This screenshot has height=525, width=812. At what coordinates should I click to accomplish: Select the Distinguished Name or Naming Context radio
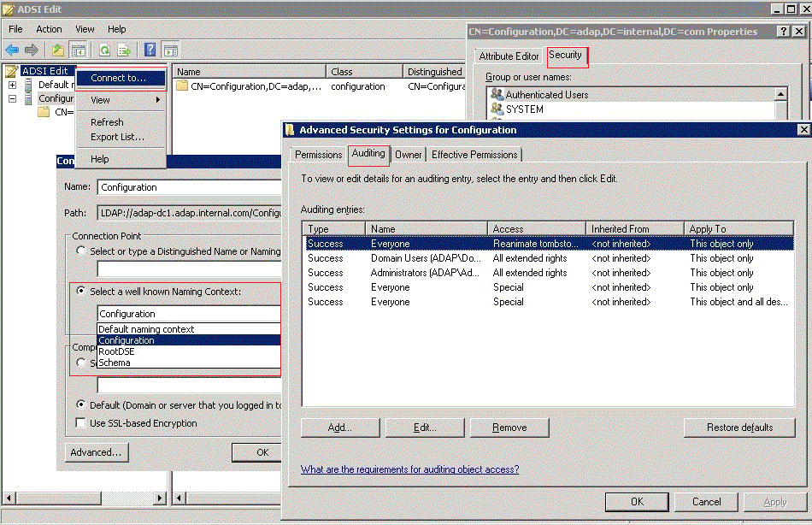[81, 251]
